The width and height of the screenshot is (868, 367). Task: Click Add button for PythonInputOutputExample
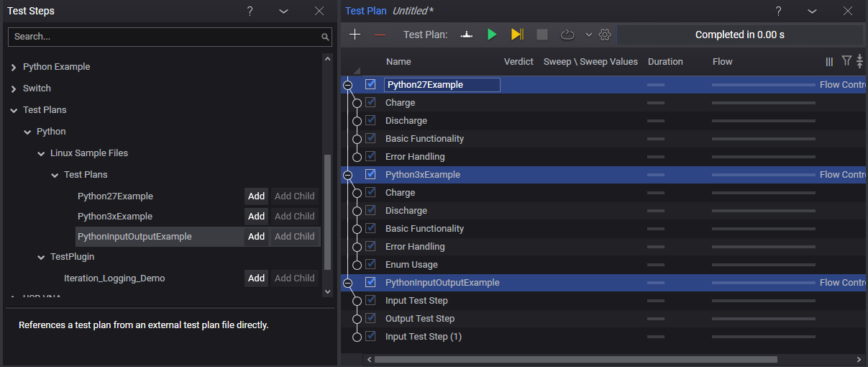[x=257, y=236]
